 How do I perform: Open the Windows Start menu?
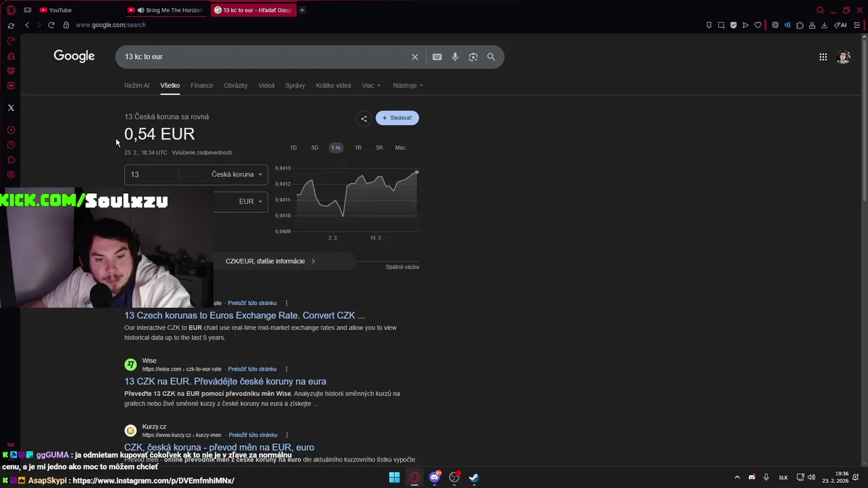point(394,477)
